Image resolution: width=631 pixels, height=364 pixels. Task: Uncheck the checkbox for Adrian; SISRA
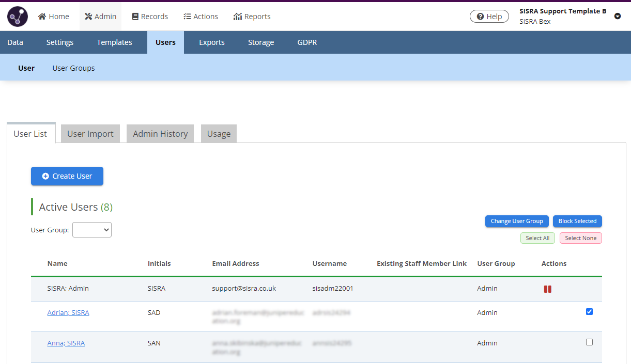589,311
